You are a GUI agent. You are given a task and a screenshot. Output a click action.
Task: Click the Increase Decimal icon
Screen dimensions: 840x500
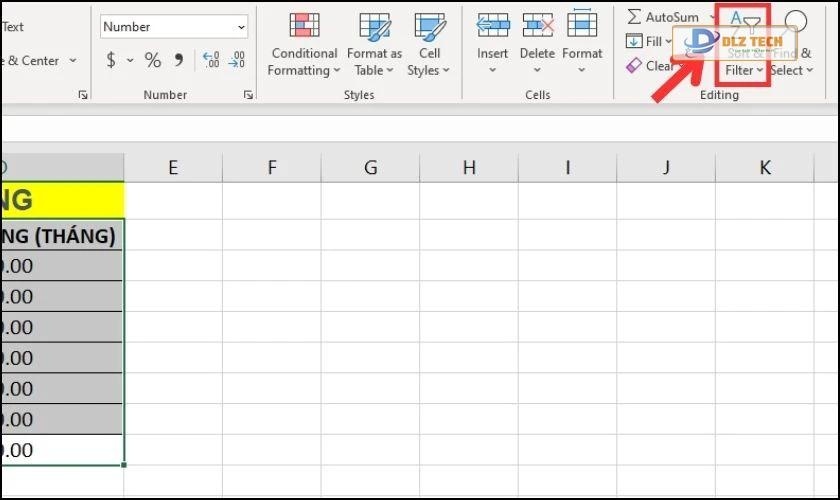point(211,61)
